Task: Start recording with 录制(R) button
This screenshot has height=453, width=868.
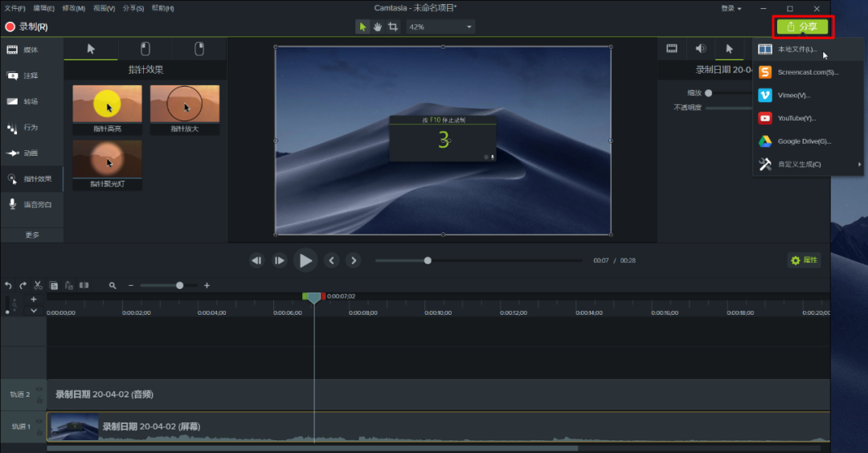Action: (27, 27)
